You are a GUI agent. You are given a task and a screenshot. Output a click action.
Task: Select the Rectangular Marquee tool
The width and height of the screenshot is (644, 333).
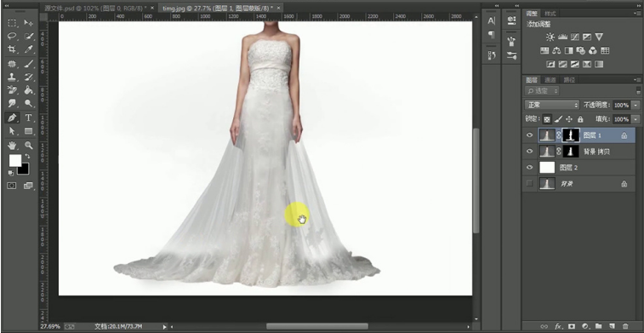[x=12, y=23]
